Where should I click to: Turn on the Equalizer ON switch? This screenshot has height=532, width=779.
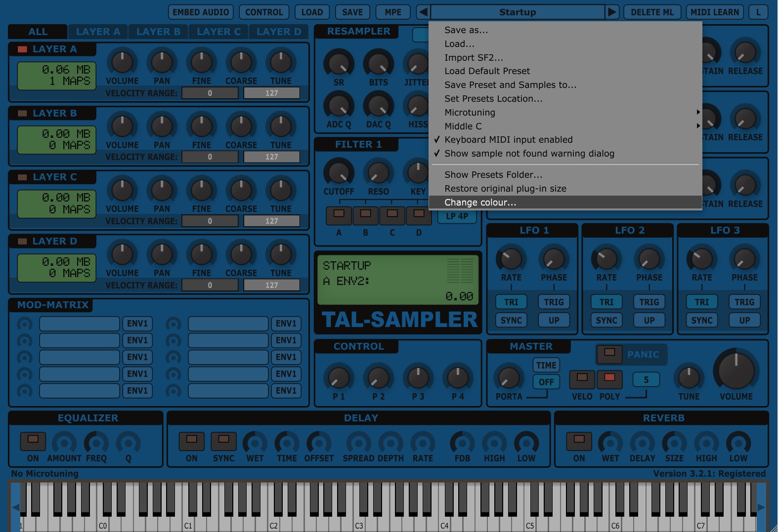pyautogui.click(x=33, y=441)
